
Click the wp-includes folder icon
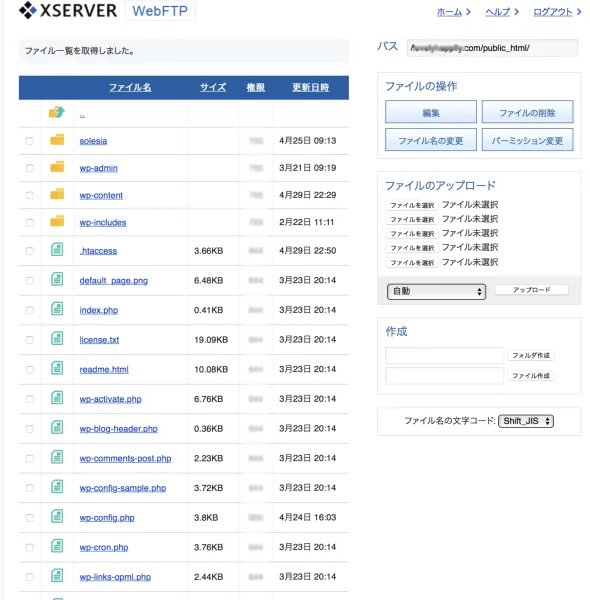[57, 221]
